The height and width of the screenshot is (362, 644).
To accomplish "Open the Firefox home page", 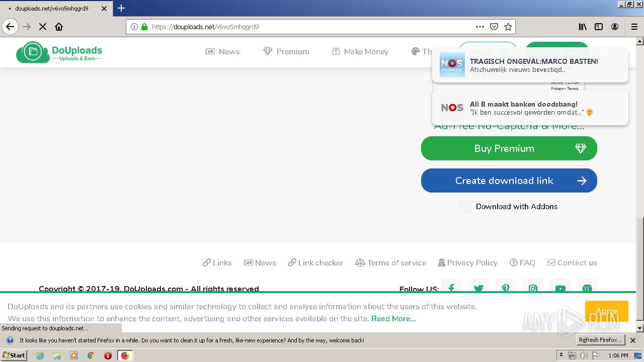I will coord(59,27).
